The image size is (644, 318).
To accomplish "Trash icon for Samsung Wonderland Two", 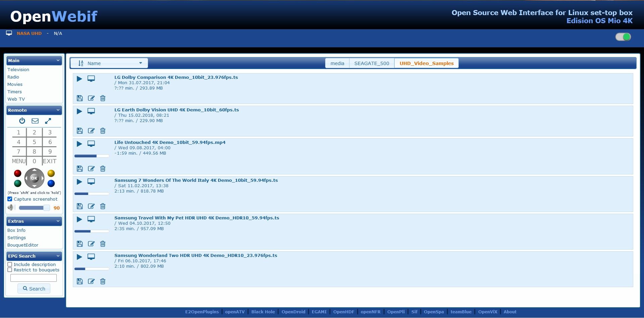I will pos(103,281).
